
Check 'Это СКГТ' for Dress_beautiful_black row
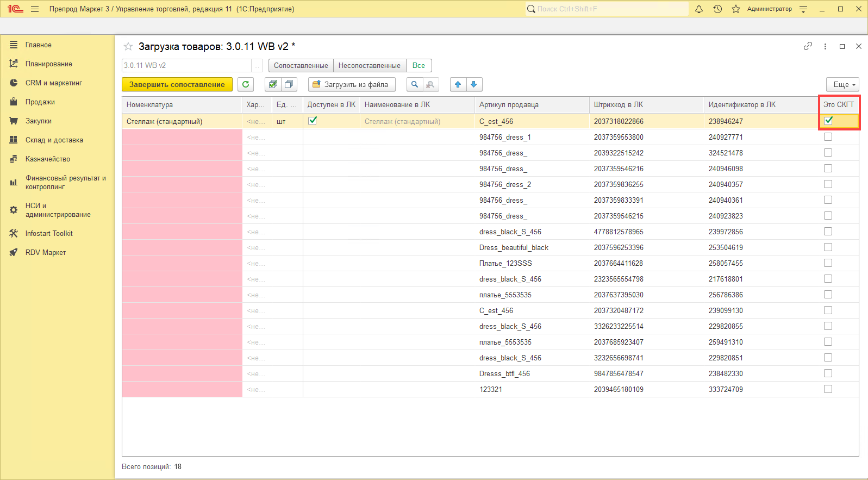tap(828, 247)
